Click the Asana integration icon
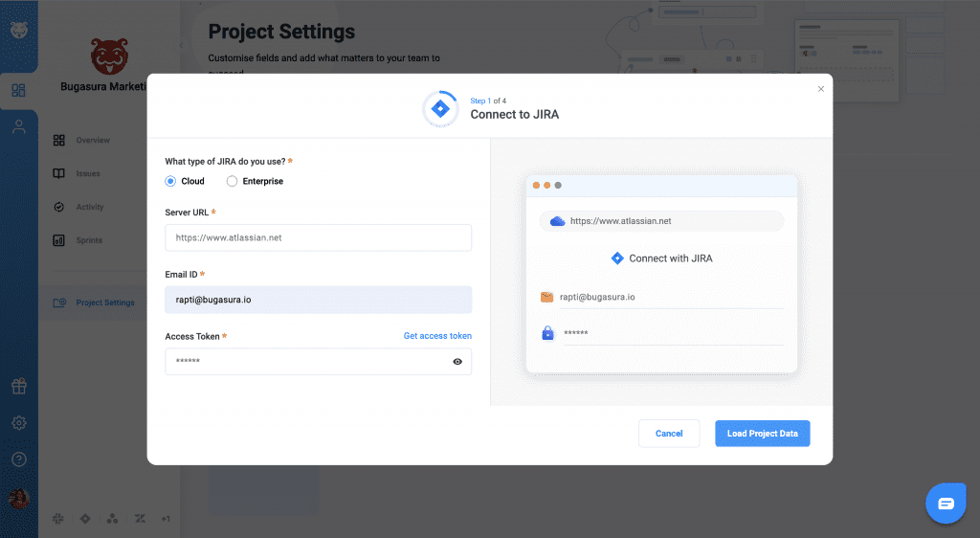The width and height of the screenshot is (980, 538). point(113,519)
